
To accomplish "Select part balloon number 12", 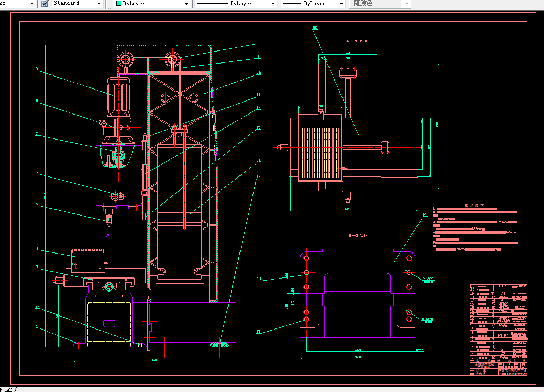I will tap(259, 73).
